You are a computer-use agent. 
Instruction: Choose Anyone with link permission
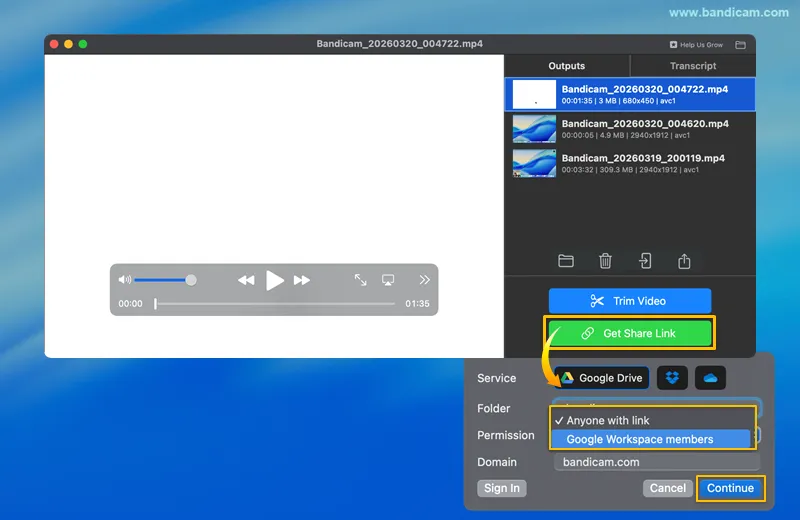coord(653,420)
